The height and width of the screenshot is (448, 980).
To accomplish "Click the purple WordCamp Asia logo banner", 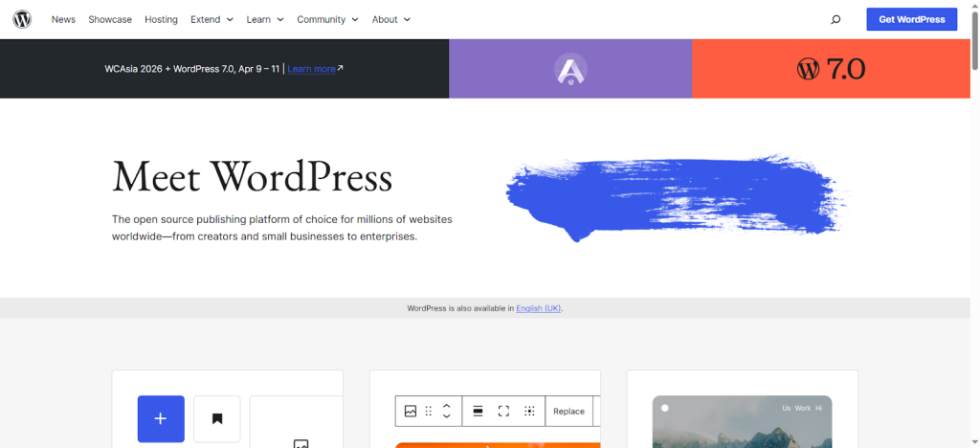I will coord(570,69).
